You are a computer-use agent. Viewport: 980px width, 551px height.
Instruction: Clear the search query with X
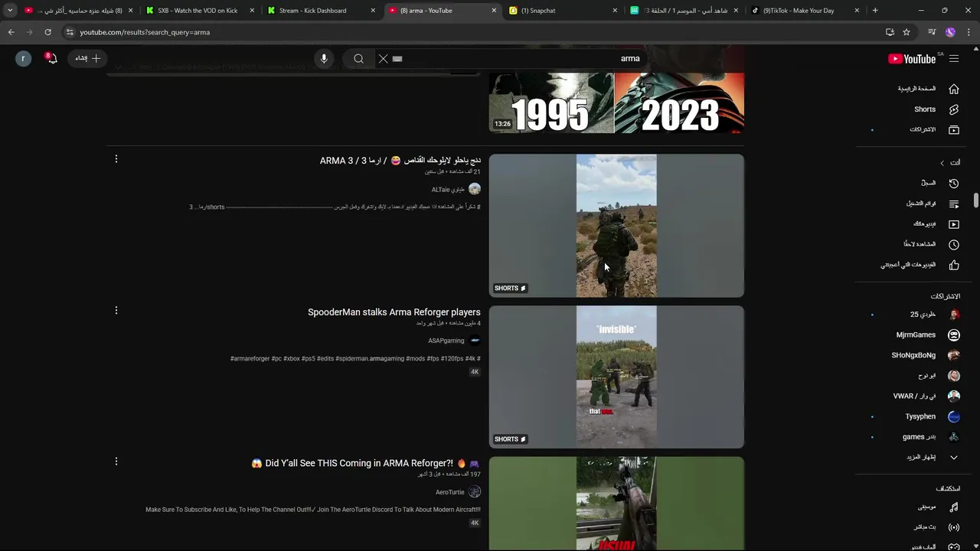coord(384,58)
